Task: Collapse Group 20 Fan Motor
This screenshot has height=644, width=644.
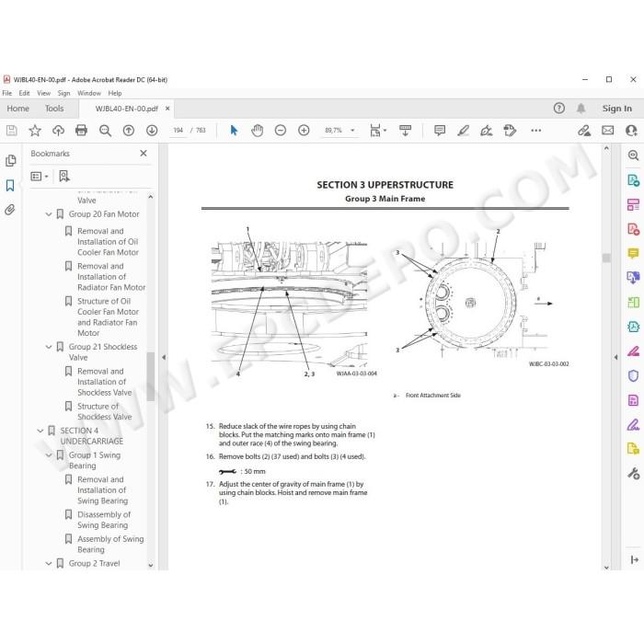Action: pyautogui.click(x=49, y=214)
